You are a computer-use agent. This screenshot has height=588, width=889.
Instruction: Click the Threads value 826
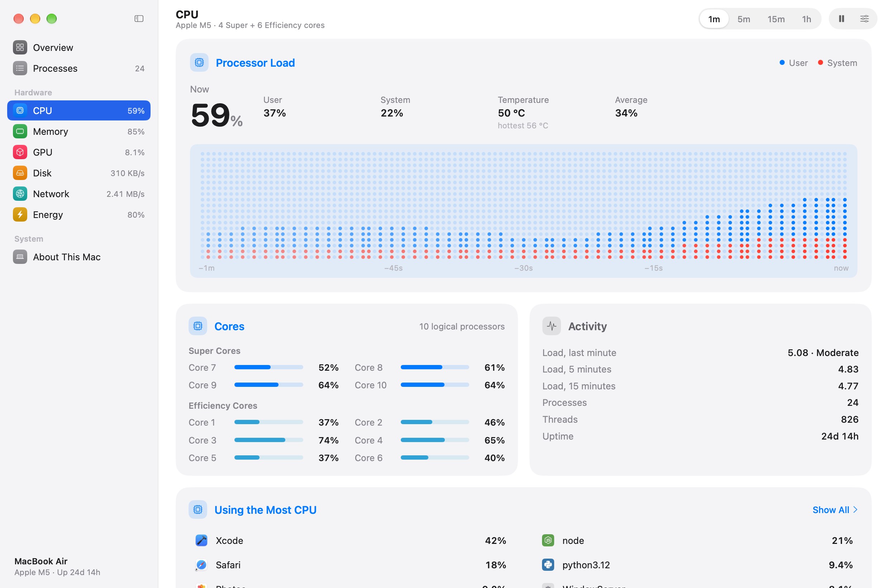point(849,419)
